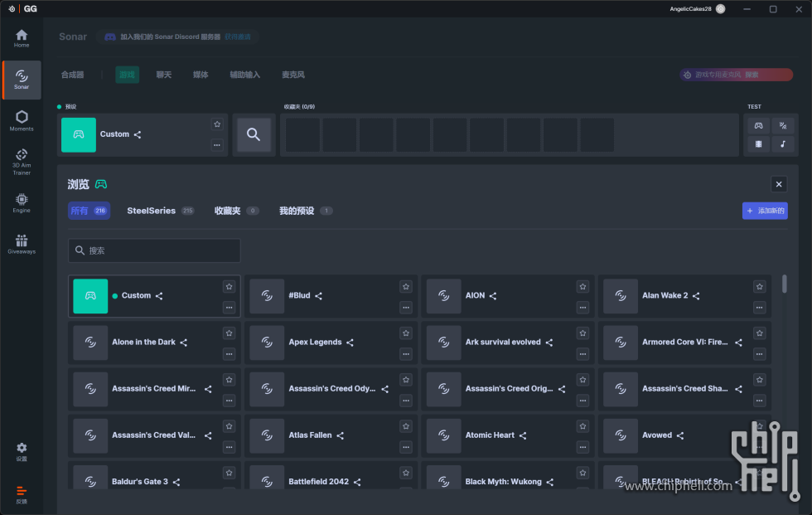Click the film strip test icon
This screenshot has width=812, height=515.
point(758,144)
